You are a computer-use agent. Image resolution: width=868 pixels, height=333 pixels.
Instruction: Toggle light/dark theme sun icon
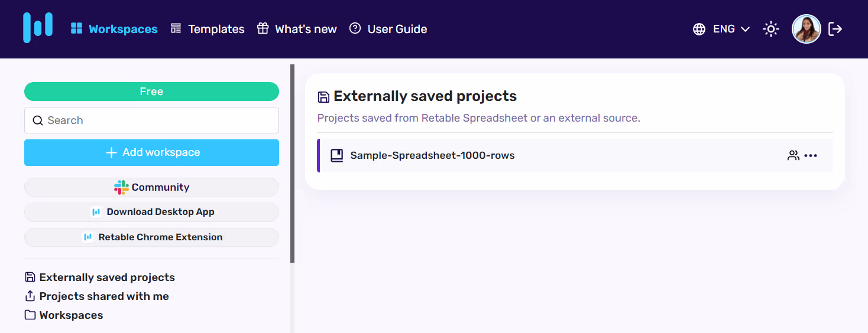point(771,29)
